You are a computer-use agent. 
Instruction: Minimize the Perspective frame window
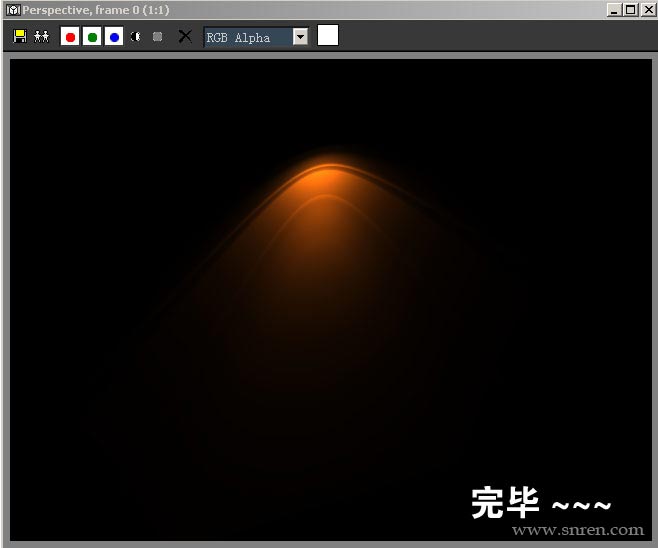pyautogui.click(x=614, y=10)
